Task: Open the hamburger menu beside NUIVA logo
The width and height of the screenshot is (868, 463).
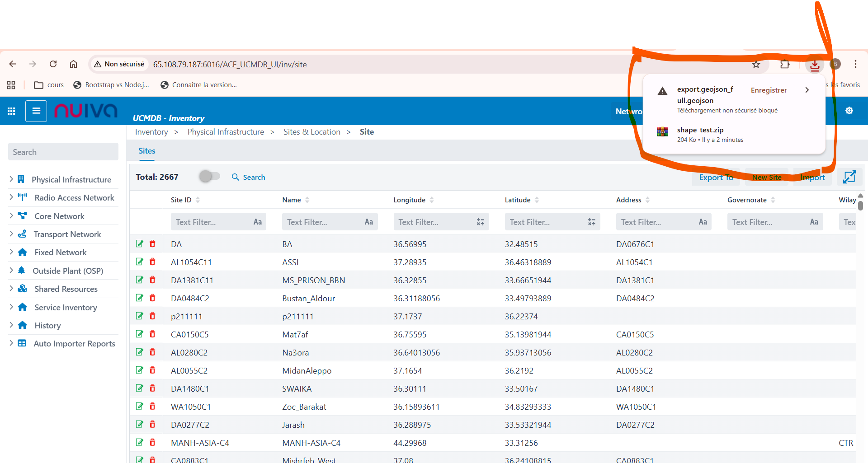Action: click(x=36, y=111)
